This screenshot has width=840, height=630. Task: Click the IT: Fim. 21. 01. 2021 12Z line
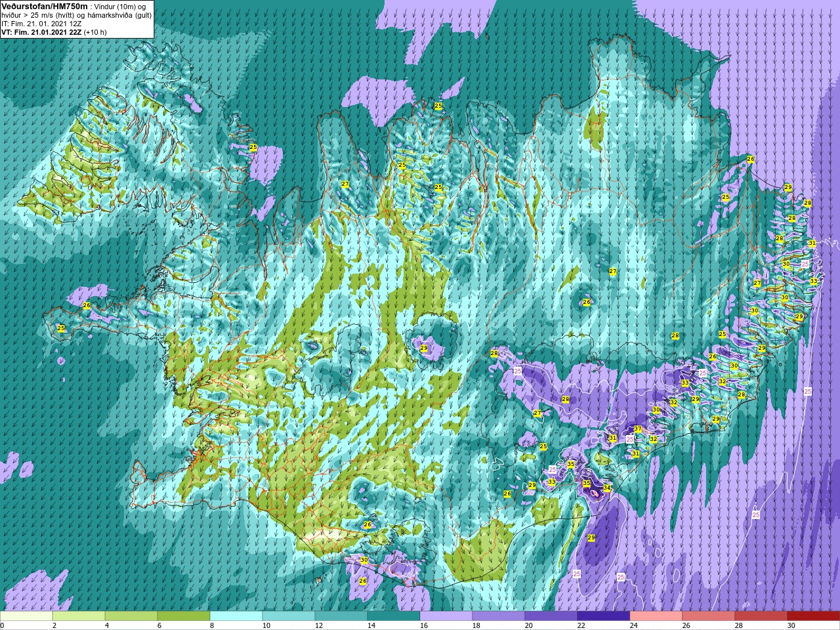(43, 23)
